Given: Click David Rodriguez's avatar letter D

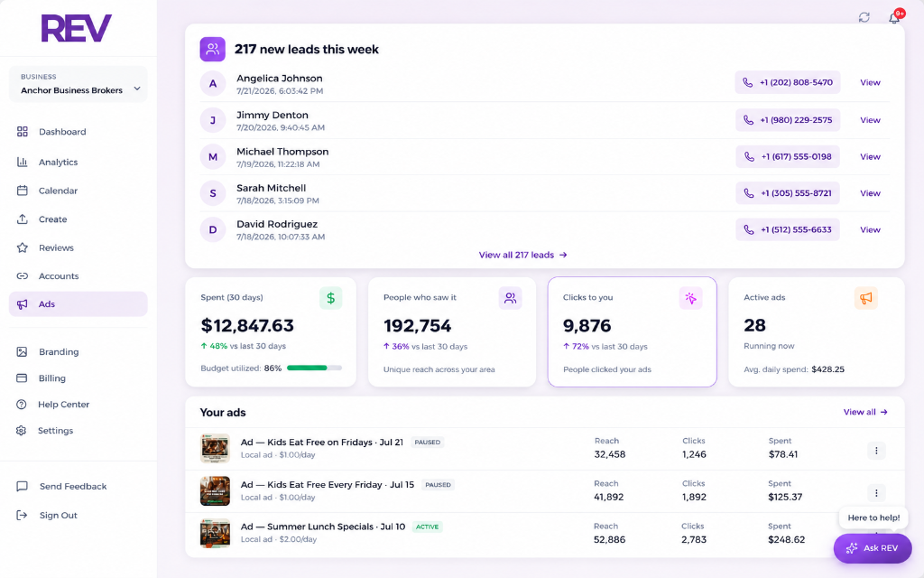Looking at the screenshot, I should point(213,230).
